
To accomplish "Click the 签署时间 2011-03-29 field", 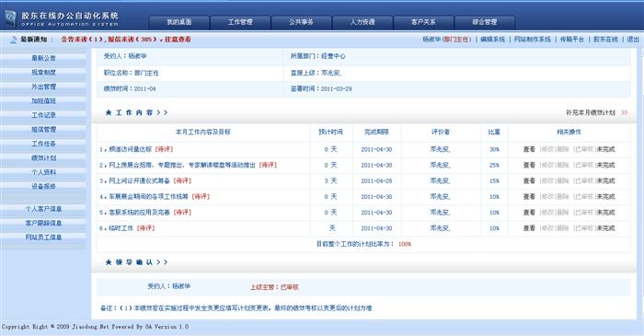I will coord(321,88).
